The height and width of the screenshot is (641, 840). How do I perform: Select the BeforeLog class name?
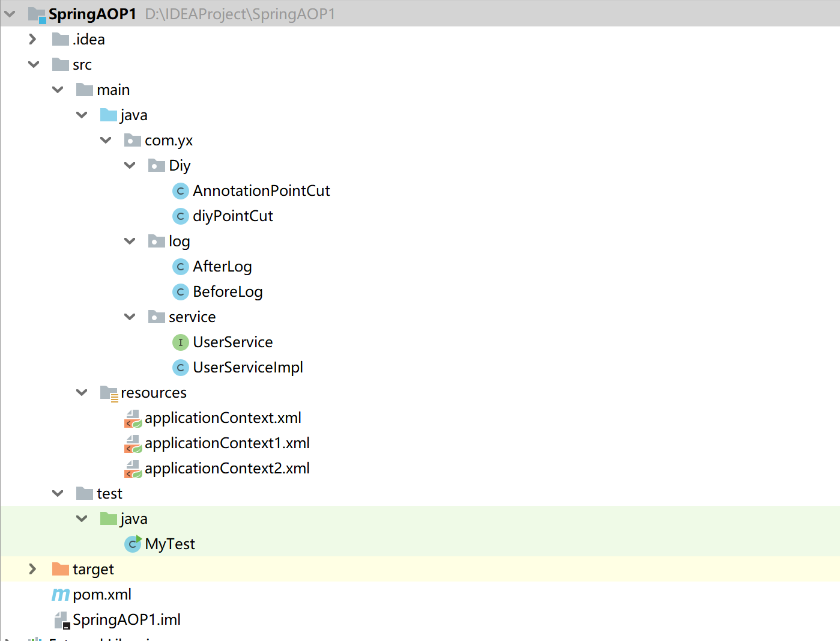228,292
